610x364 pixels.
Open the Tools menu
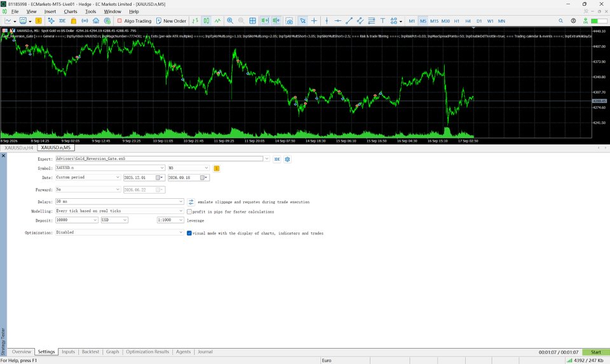(91, 11)
